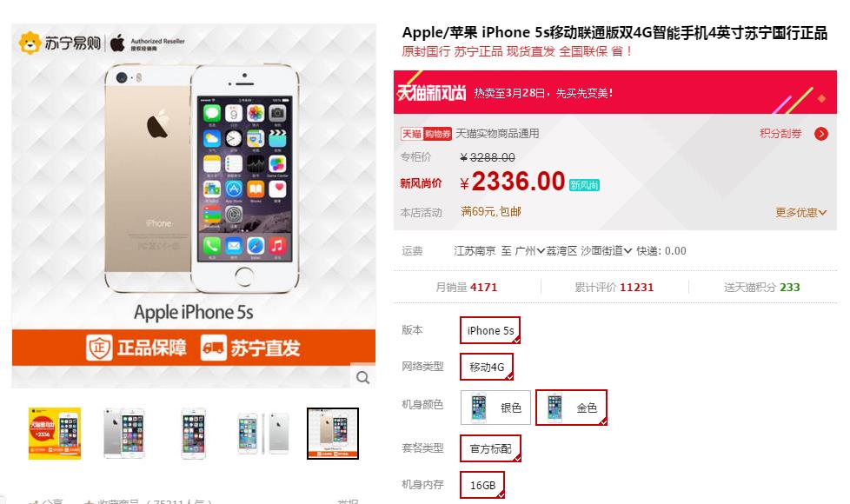
Task: Click the 天猫新风尚 promotional banner
Action: point(614,92)
